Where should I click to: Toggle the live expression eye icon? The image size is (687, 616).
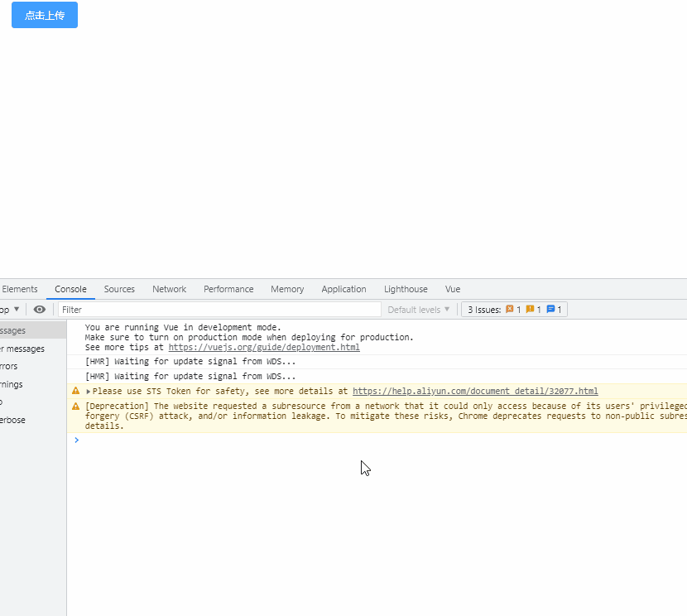click(40, 310)
